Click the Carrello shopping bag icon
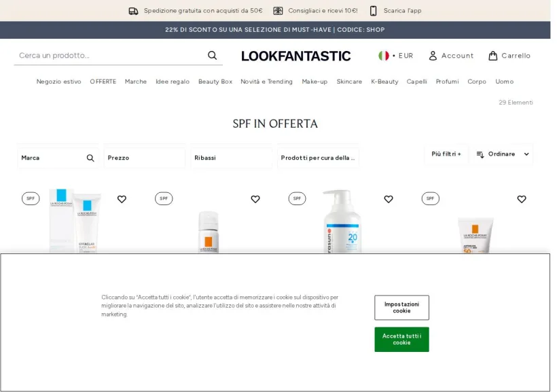Viewport: 557px width, 392px height. tap(492, 56)
